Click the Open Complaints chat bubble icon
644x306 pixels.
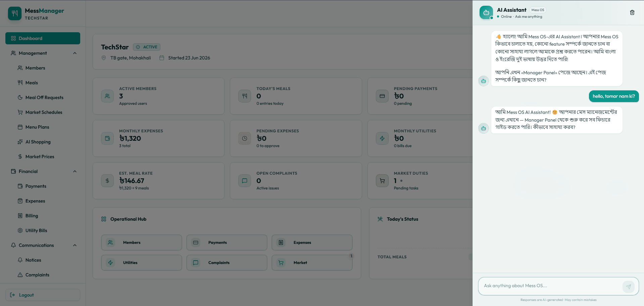click(x=245, y=181)
